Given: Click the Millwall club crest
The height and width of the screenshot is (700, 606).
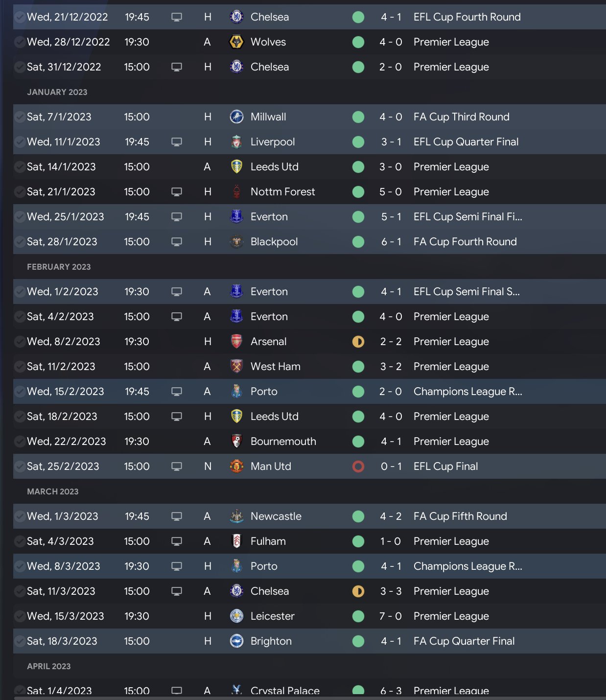Looking at the screenshot, I should pyautogui.click(x=236, y=117).
